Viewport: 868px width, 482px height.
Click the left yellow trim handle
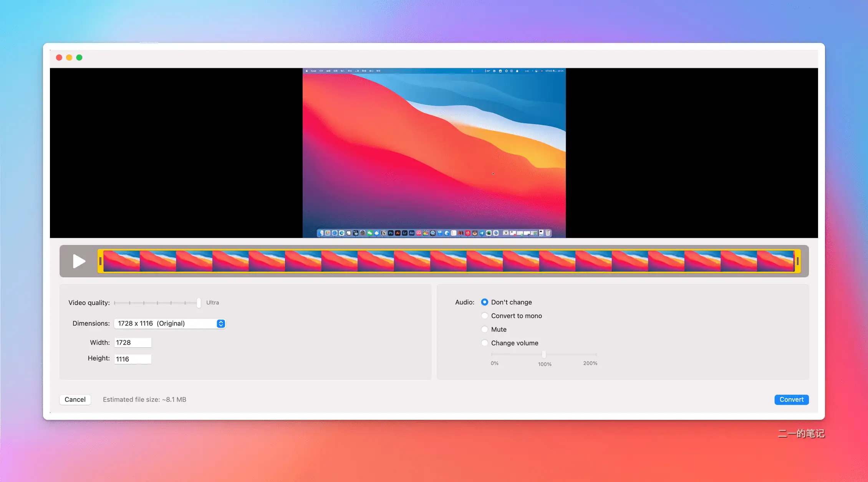tap(100, 261)
